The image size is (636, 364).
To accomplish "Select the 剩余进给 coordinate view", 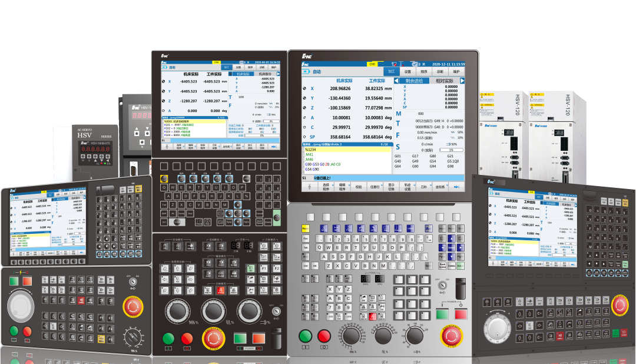I will click(414, 81).
